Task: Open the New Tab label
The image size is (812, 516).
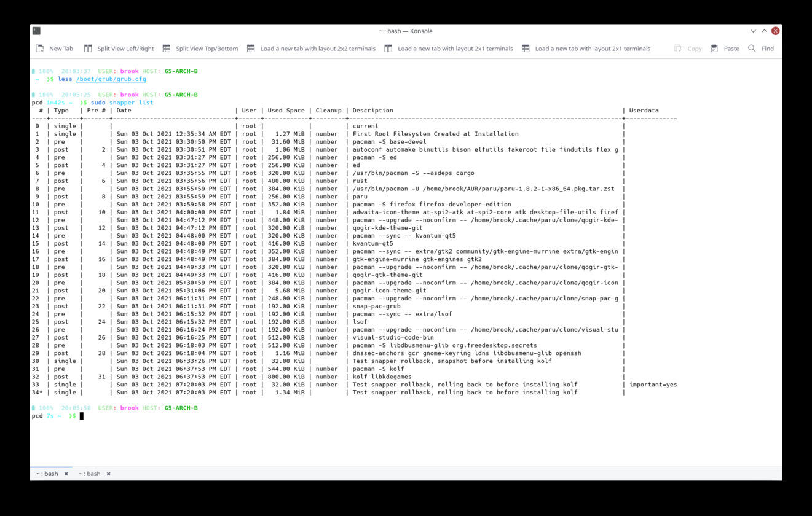Action: point(61,49)
